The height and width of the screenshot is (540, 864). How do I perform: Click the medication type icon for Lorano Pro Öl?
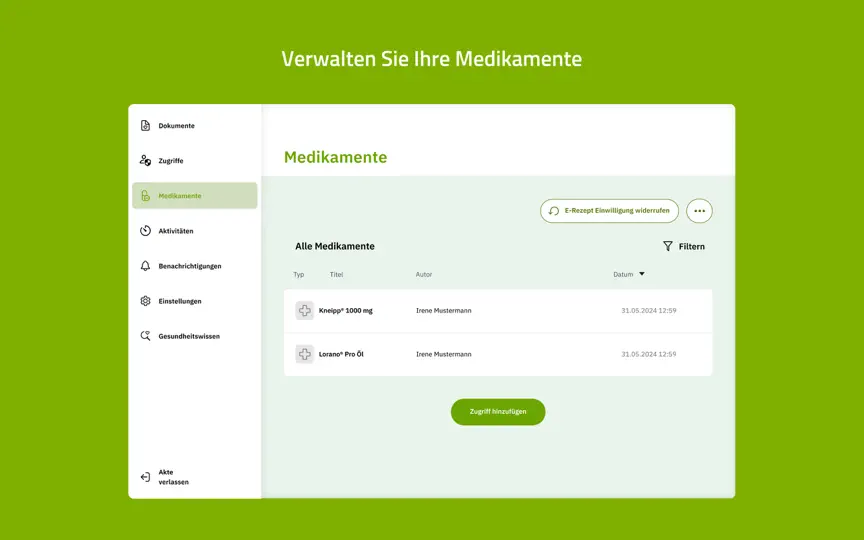click(304, 354)
